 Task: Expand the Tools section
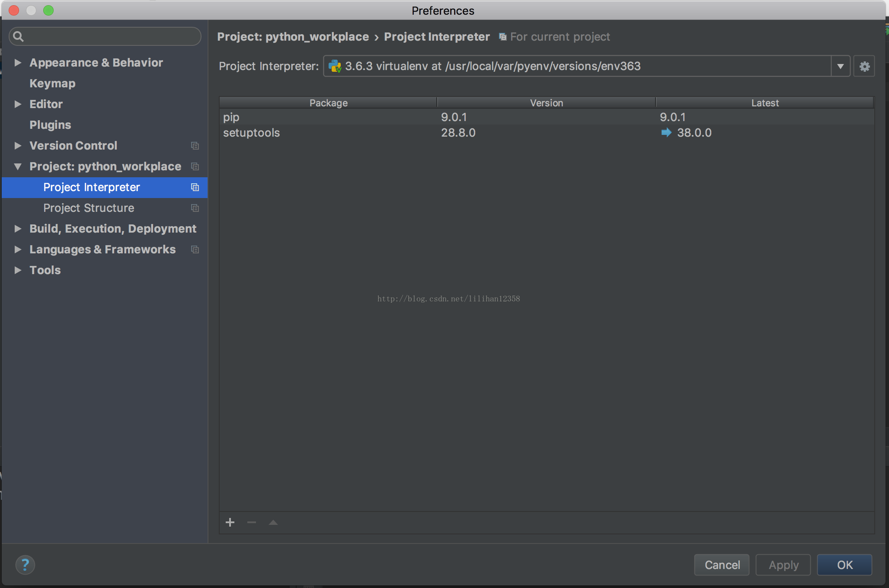(18, 270)
